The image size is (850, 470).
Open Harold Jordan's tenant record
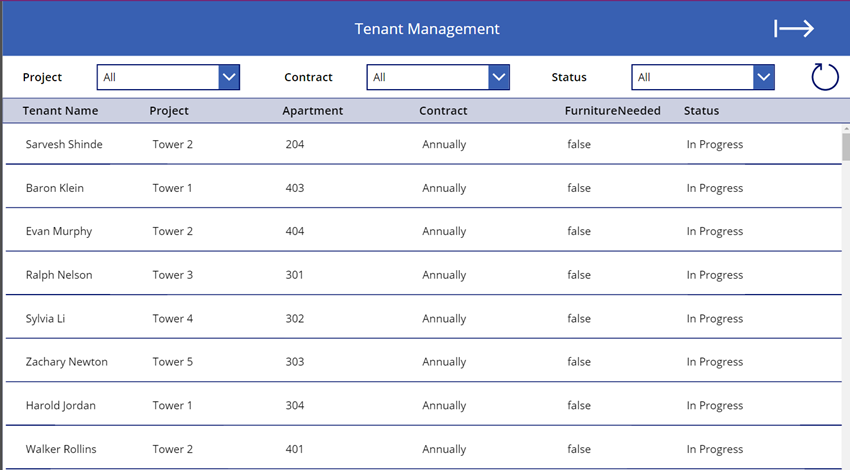coord(62,405)
